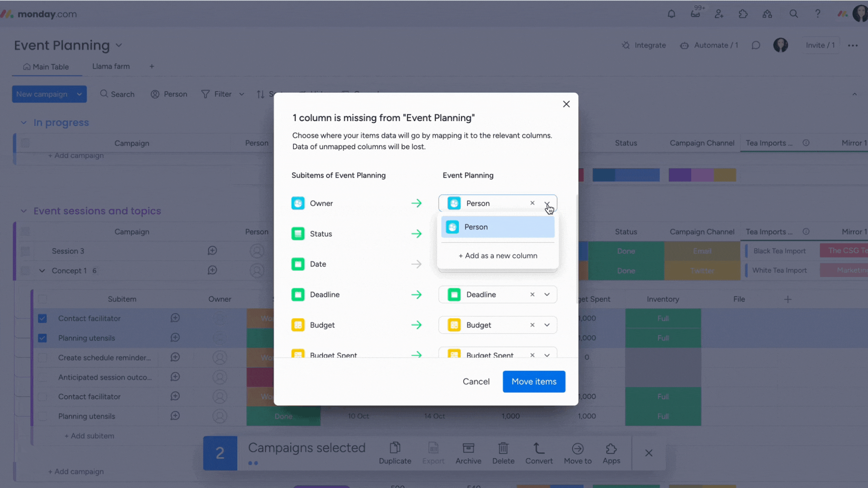This screenshot has width=868, height=488.
Task: Convert the selected subitems
Action: [539, 453]
